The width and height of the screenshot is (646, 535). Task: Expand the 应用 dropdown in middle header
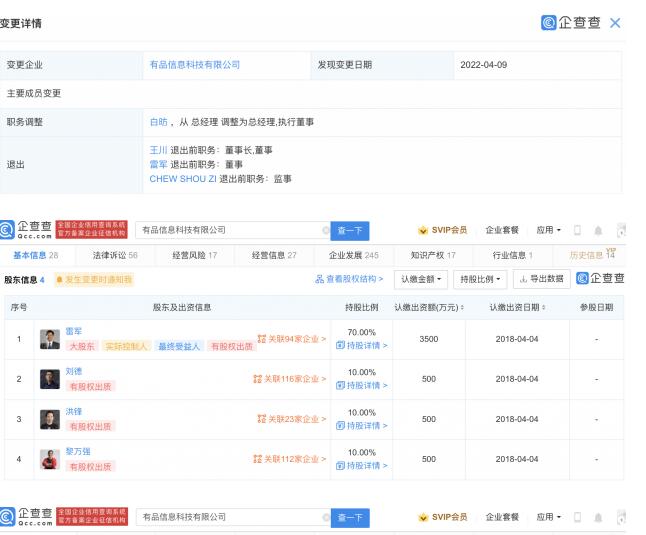pyautogui.click(x=548, y=230)
